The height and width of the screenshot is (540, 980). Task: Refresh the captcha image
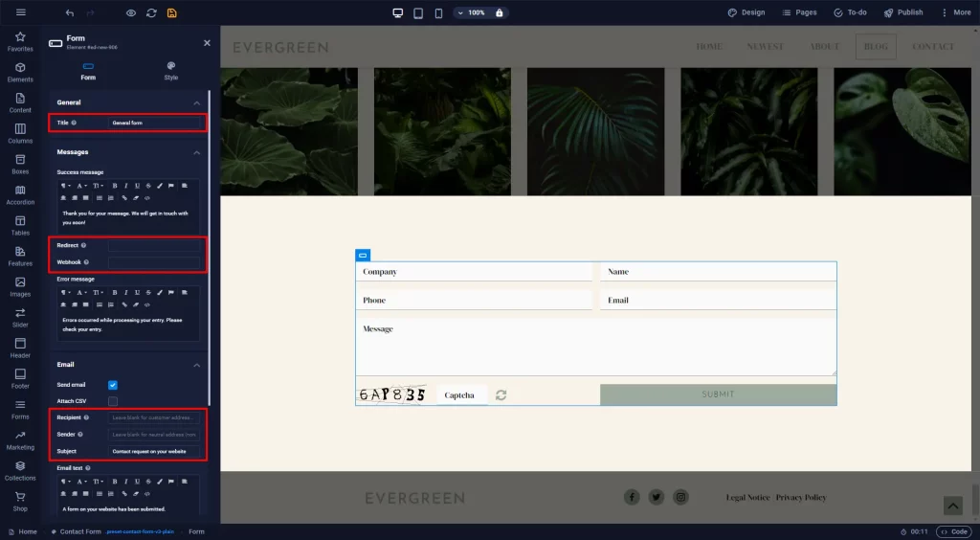[501, 395]
